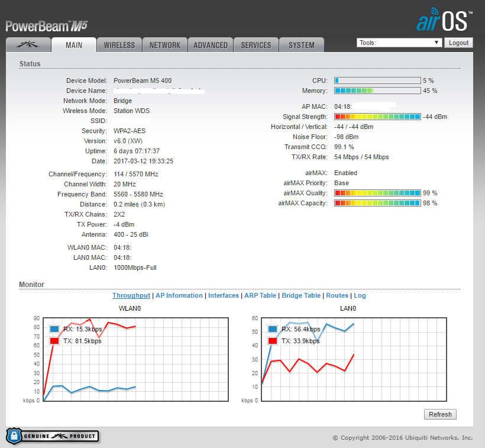Open the Ubiquiti logo tab
The image size is (485, 448).
tap(28, 45)
